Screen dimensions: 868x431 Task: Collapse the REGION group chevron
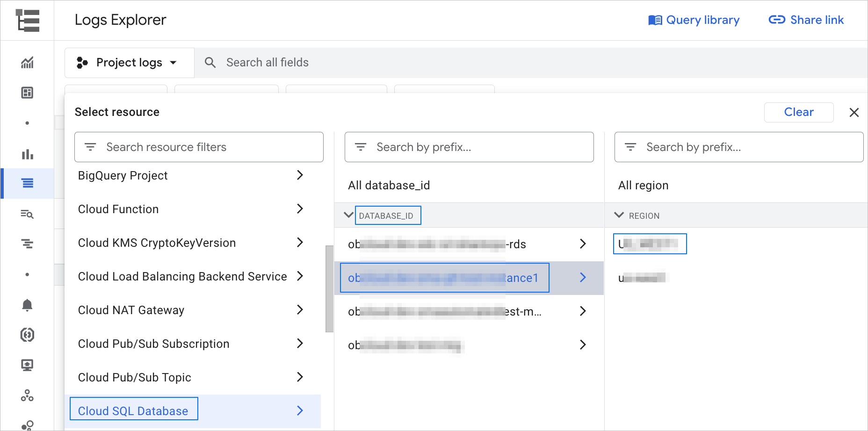click(x=619, y=215)
